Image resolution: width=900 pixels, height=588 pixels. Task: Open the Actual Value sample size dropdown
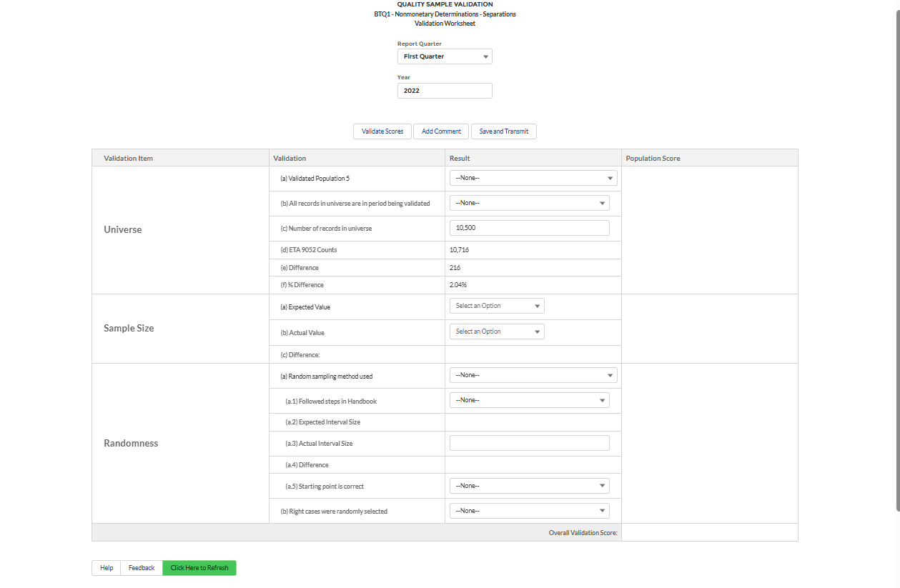497,332
